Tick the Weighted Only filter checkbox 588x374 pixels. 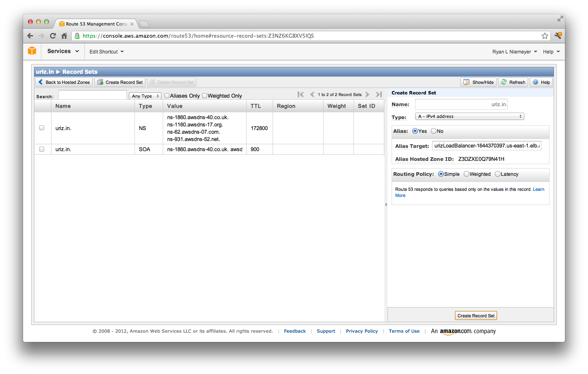pyautogui.click(x=205, y=96)
